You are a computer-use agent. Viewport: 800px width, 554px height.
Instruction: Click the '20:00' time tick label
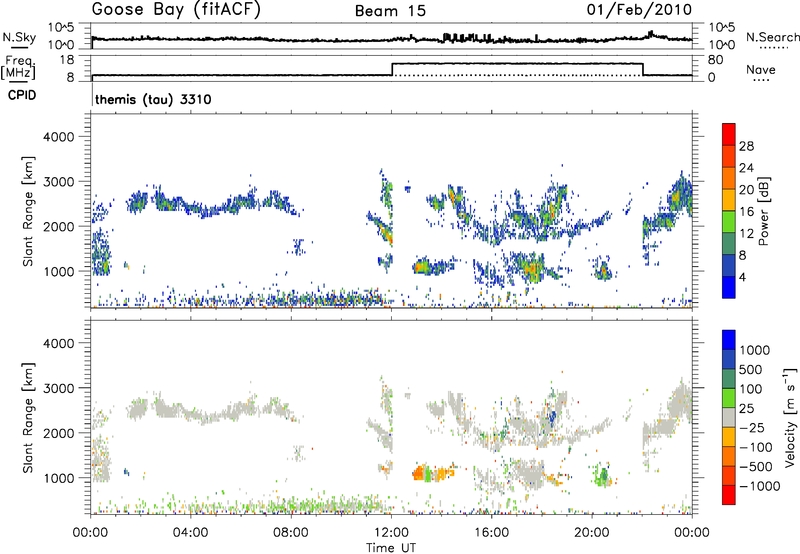click(591, 533)
